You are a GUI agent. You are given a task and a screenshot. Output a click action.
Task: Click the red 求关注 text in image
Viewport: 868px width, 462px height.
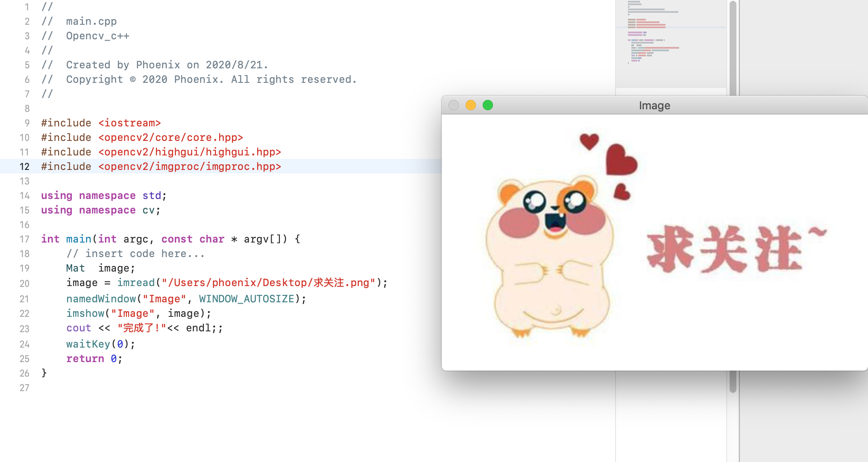[x=724, y=249]
